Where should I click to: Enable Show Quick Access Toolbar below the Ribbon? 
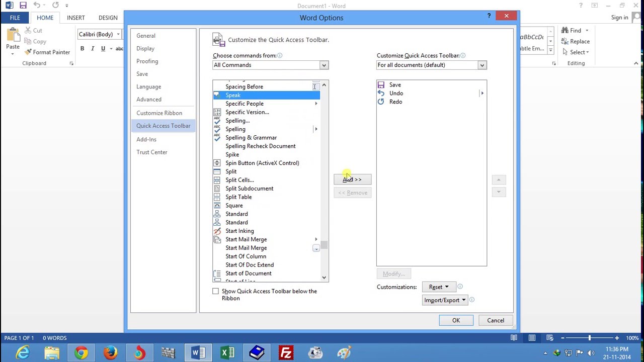[216, 291]
